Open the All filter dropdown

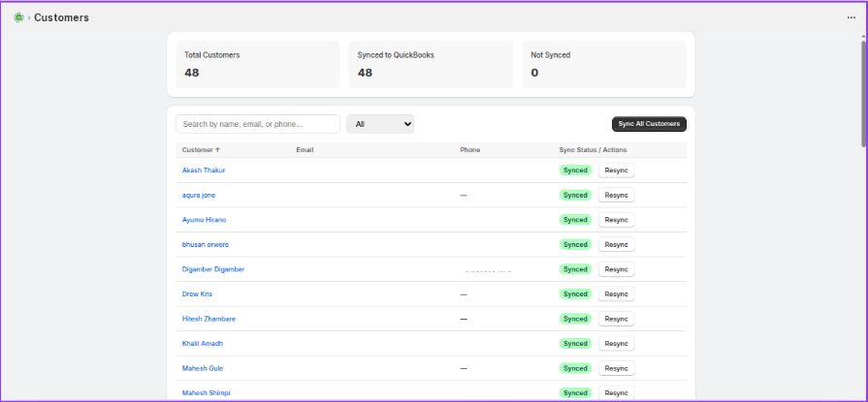click(380, 124)
